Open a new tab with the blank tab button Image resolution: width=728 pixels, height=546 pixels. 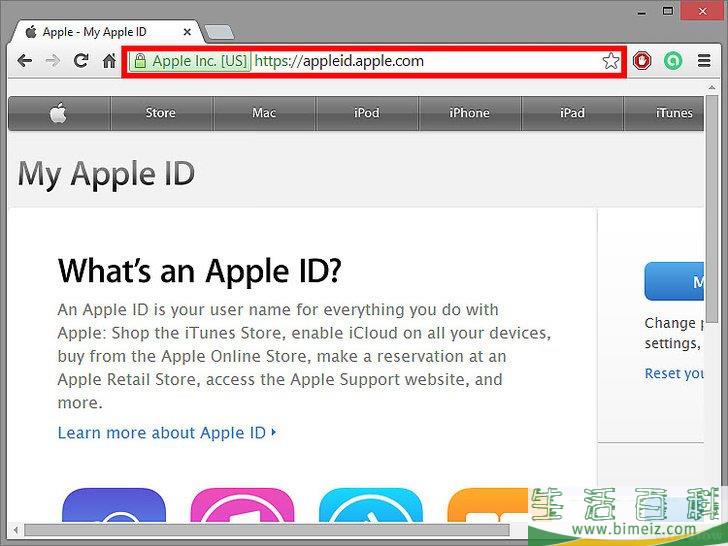219,32
